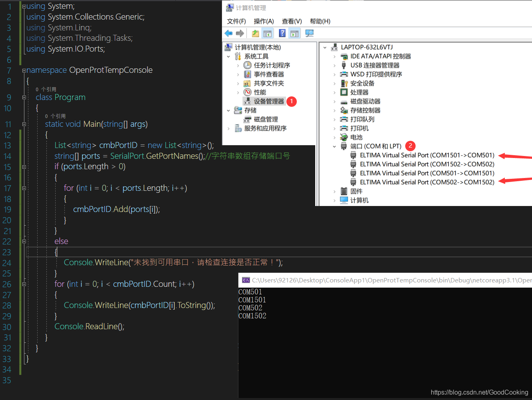Expand the 服务和应用程序 node
The width and height of the screenshot is (532, 400).
pyautogui.click(x=228, y=128)
